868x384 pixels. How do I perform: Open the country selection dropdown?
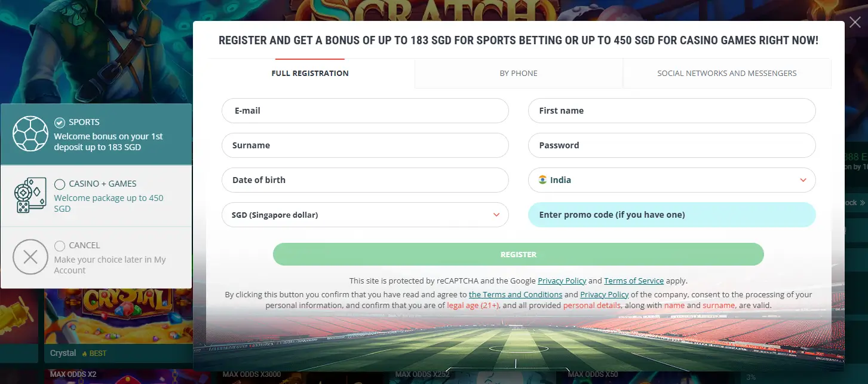click(671, 179)
